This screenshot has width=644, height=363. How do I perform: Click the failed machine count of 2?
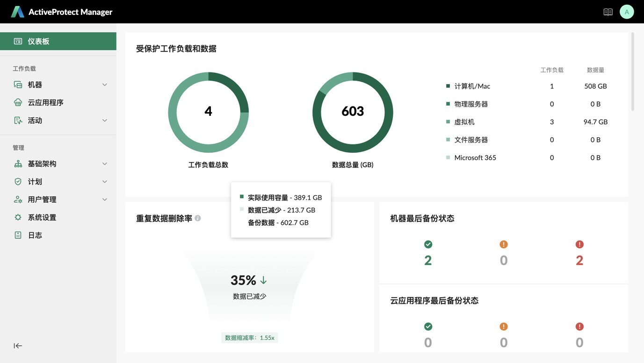(x=579, y=261)
